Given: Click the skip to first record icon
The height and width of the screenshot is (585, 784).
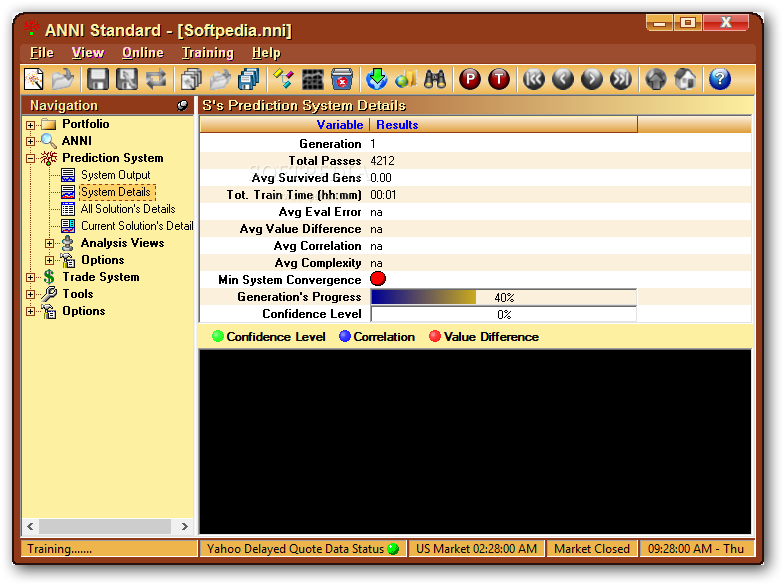Looking at the screenshot, I should (x=534, y=79).
